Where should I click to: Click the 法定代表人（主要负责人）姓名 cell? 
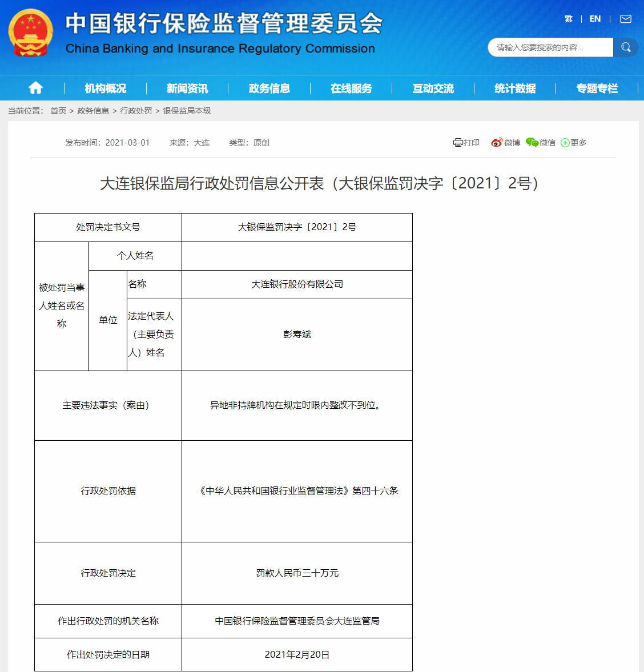154,335
